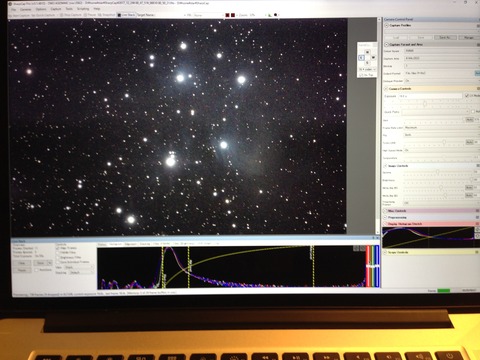Toggle the Align Frames checkbox
Screen dimensions: 480x360
pos(57,249)
